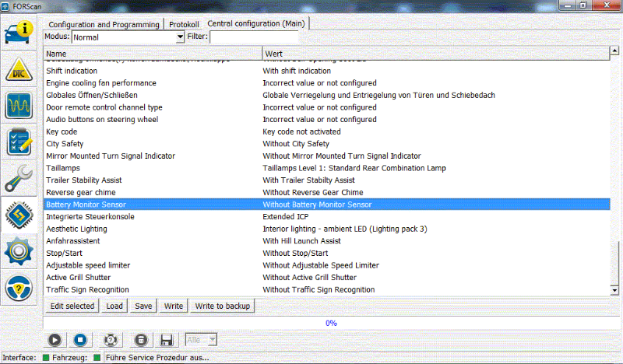
Task: Click the Wert column header
Action: click(x=436, y=54)
